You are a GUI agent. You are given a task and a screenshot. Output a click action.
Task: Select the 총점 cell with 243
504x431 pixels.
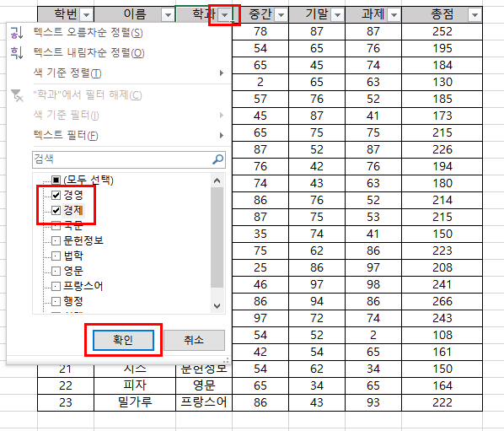pos(442,318)
